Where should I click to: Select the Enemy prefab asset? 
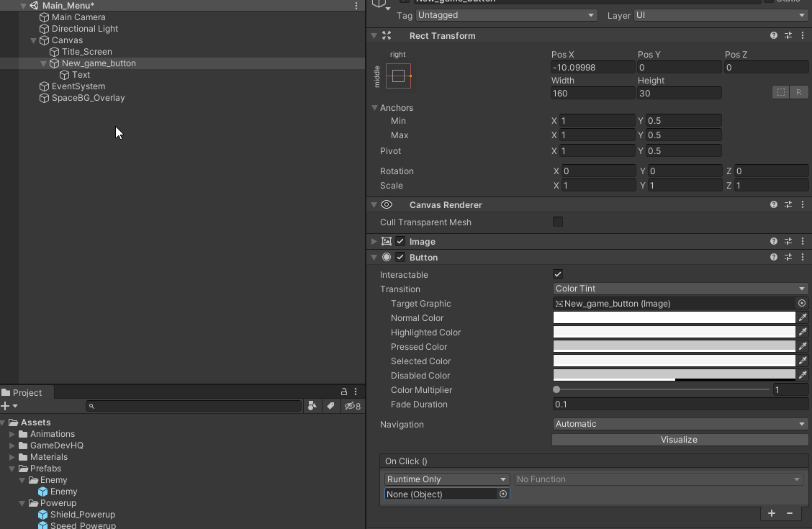[63, 492]
